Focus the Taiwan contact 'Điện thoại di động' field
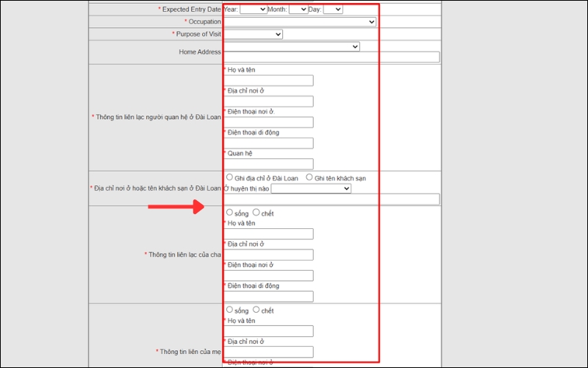The width and height of the screenshot is (588, 368). (268, 144)
